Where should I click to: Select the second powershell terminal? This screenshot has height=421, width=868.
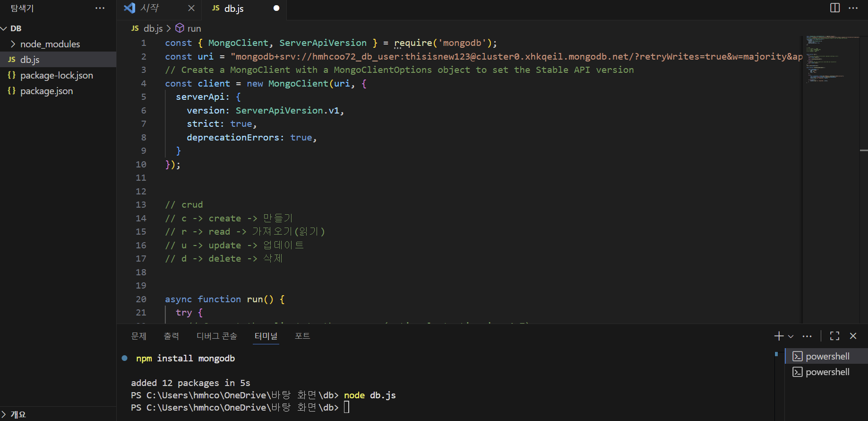(x=827, y=372)
